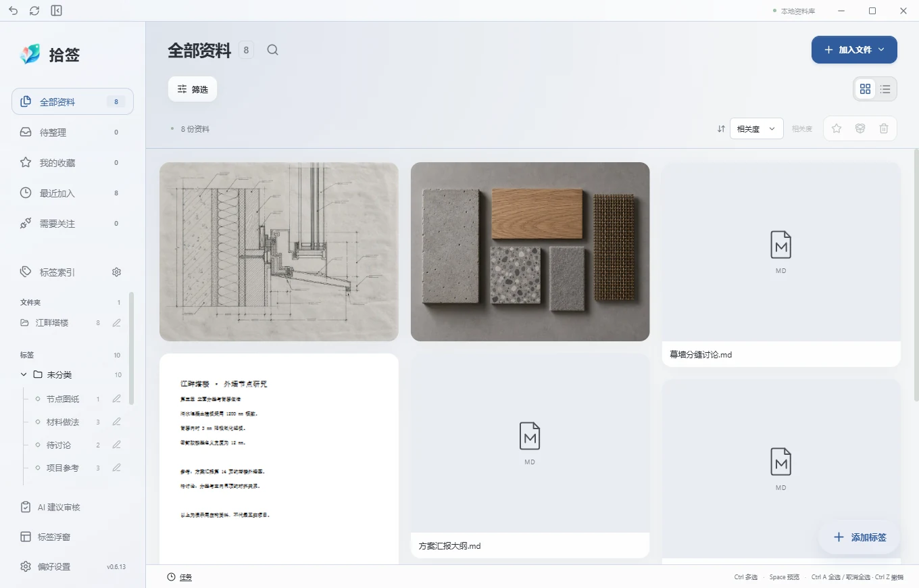Click the refresh icon in title bar
This screenshot has height=588, width=919.
pos(35,11)
